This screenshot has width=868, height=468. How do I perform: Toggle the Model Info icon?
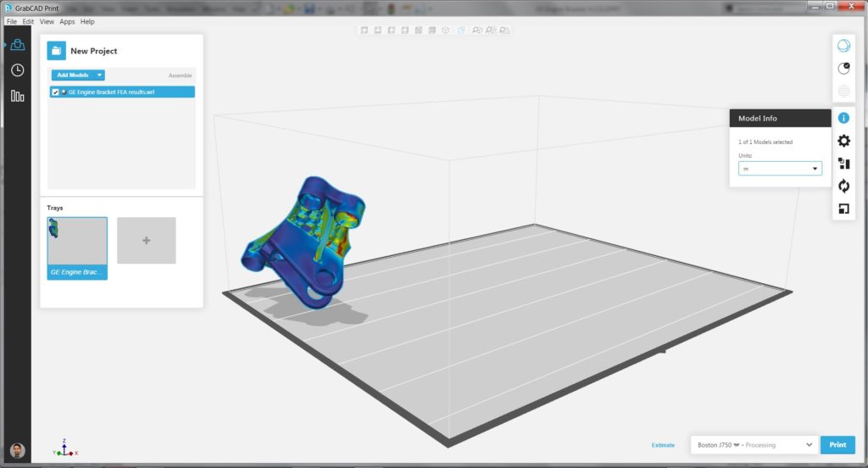pos(843,118)
